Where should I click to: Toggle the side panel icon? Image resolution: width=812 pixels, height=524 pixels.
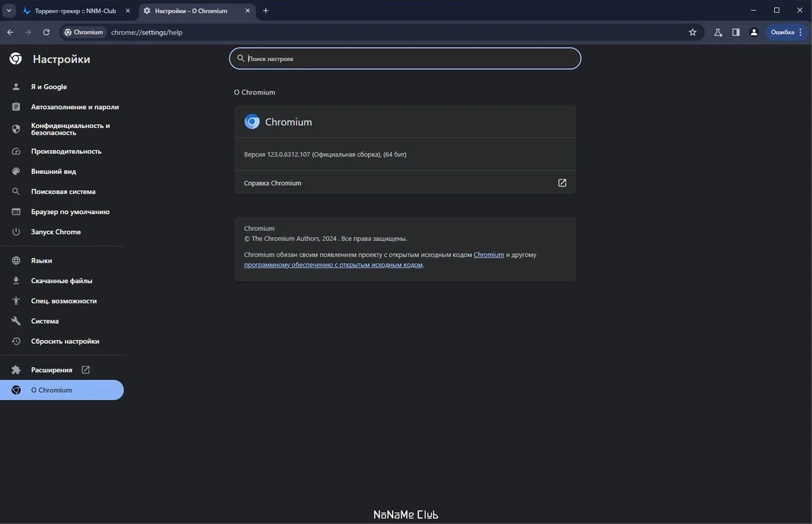coord(736,32)
